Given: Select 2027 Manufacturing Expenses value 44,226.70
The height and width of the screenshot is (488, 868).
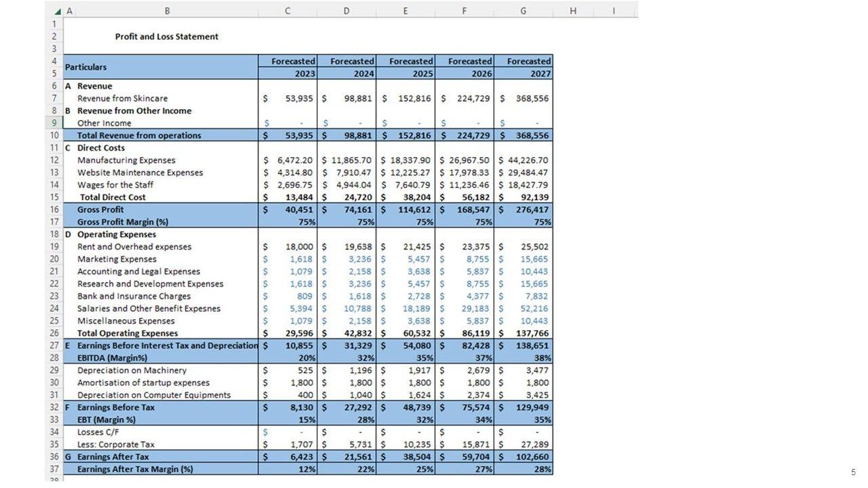Looking at the screenshot, I should [523, 161].
